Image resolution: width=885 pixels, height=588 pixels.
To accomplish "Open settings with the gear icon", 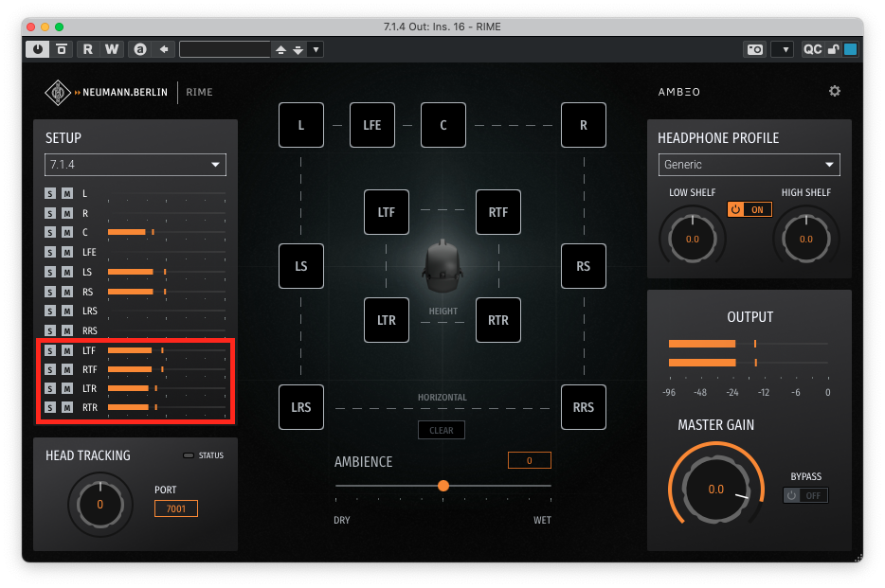I will (x=834, y=92).
